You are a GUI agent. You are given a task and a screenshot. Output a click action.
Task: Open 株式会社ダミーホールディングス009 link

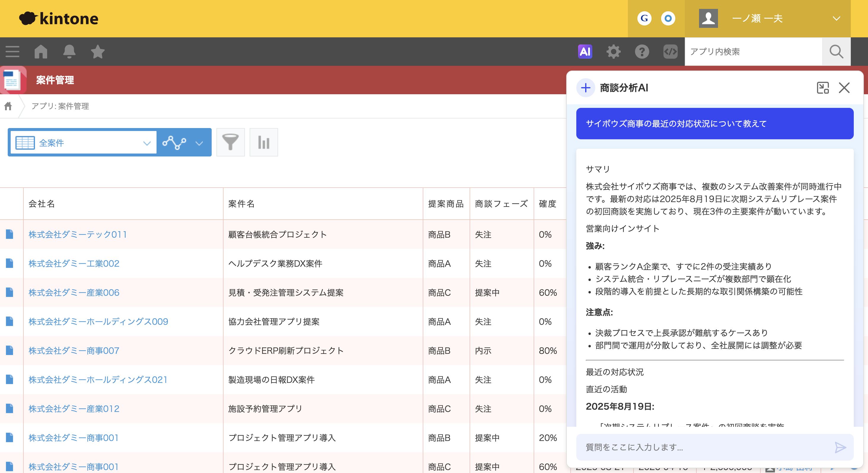point(98,321)
